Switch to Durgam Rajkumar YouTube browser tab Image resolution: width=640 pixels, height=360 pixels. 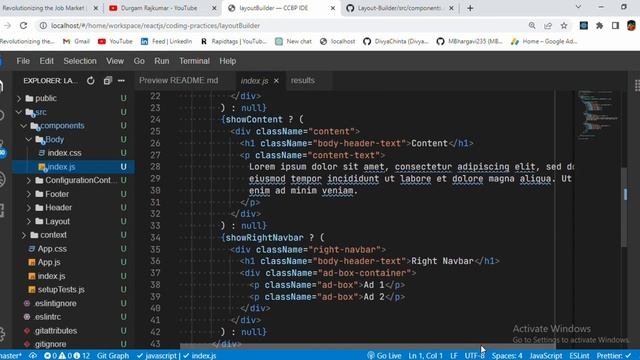(x=159, y=8)
